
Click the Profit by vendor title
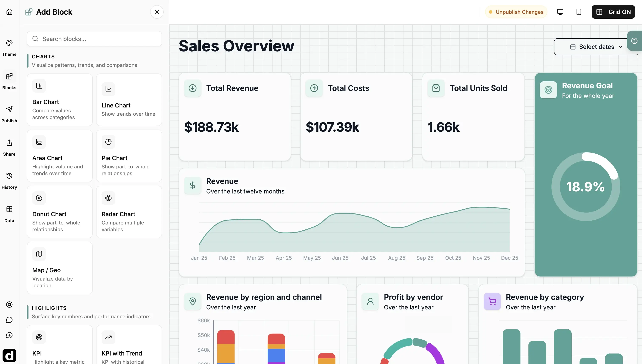[x=413, y=297]
